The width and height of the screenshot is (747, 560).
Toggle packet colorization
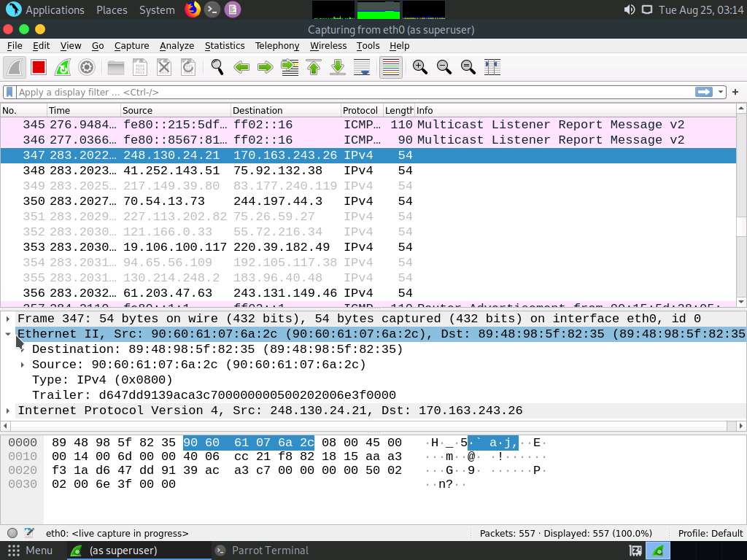point(391,67)
